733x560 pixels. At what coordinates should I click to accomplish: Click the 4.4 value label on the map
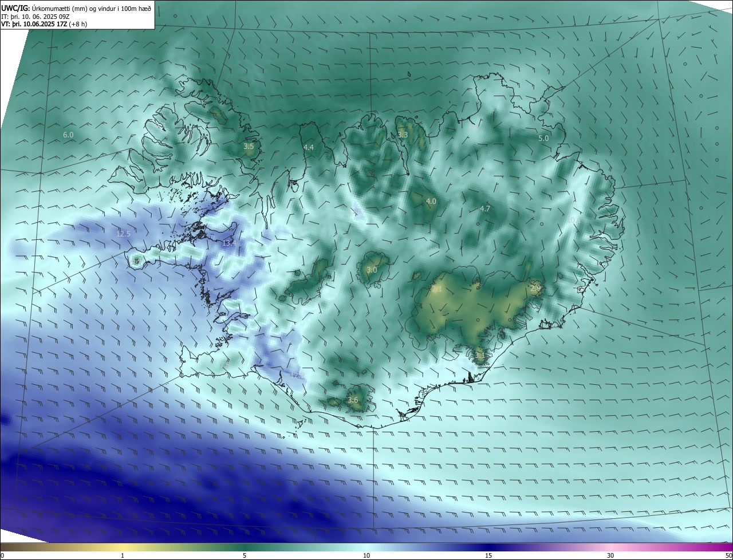[309, 148]
